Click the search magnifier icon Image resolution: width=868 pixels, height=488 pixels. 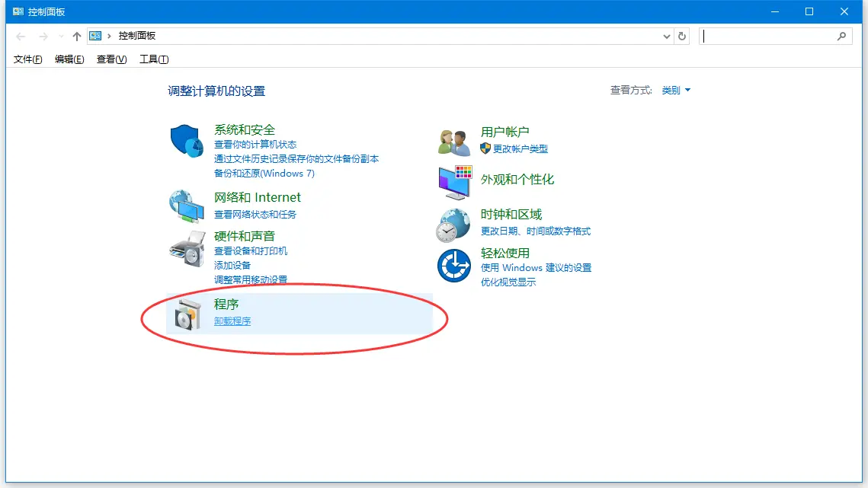click(x=841, y=36)
